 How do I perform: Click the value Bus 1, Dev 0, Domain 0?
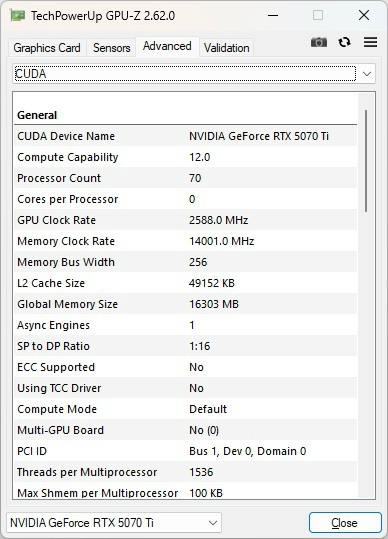tap(247, 451)
